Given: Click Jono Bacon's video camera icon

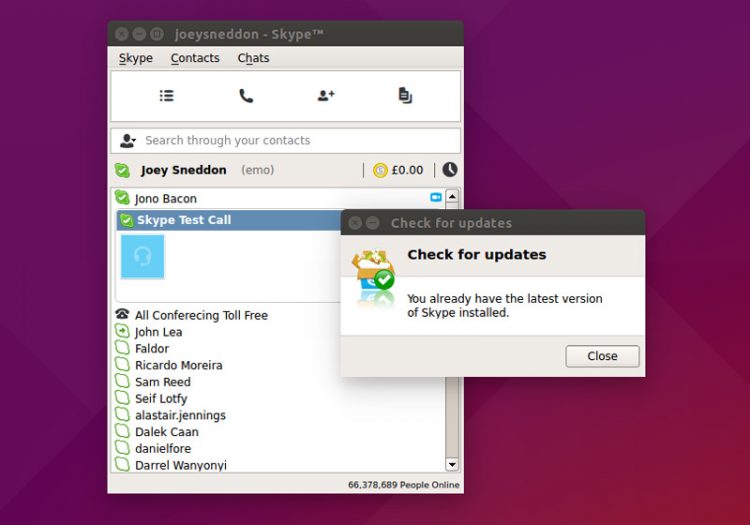Looking at the screenshot, I should click(x=436, y=197).
